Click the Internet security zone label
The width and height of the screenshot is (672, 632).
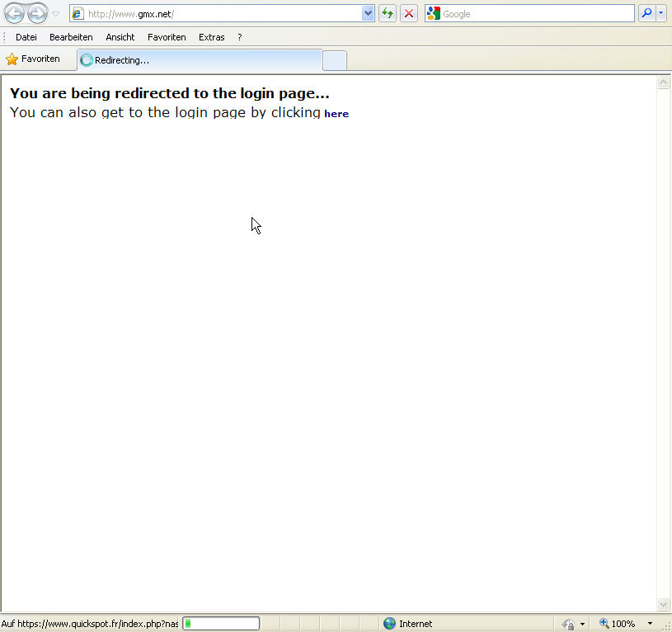click(x=416, y=624)
